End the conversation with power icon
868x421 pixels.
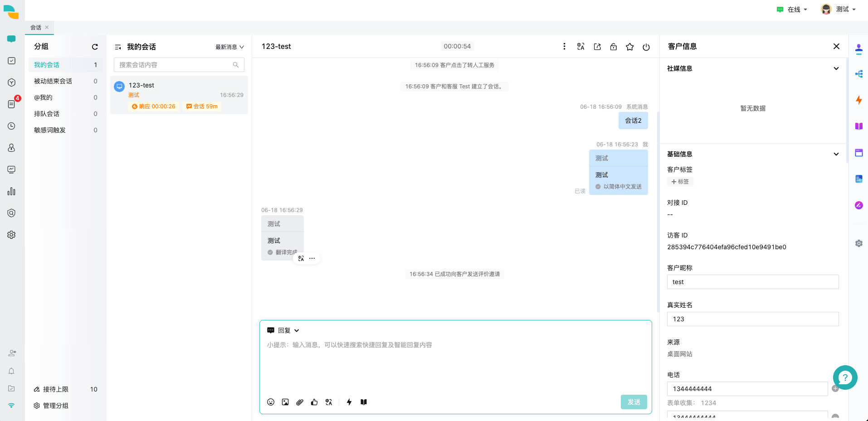pyautogui.click(x=646, y=47)
